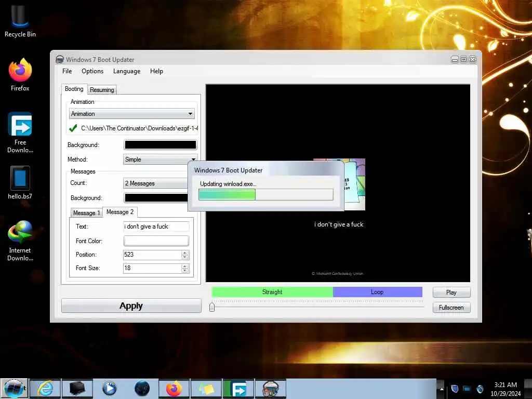Click the Windows Start orb

(x=14, y=389)
